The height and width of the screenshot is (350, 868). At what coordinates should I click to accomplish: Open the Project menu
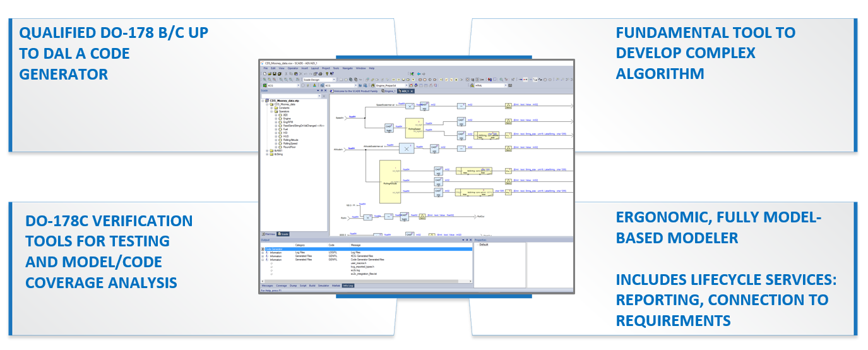click(x=326, y=68)
